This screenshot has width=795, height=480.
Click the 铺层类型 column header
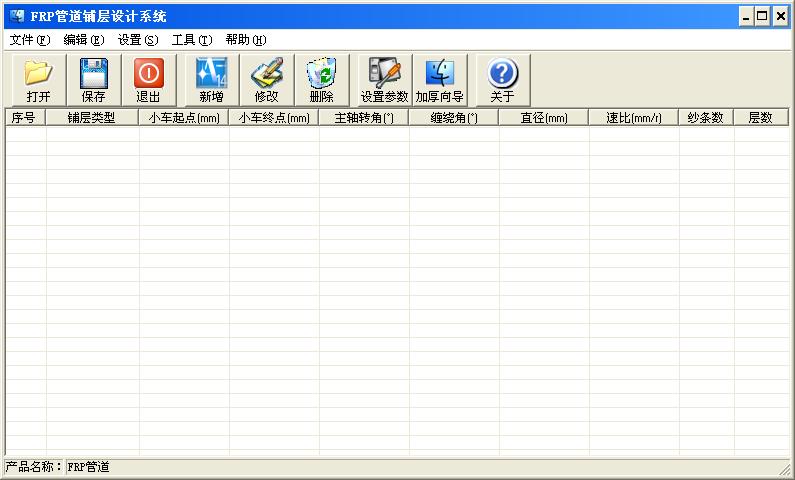[91, 118]
